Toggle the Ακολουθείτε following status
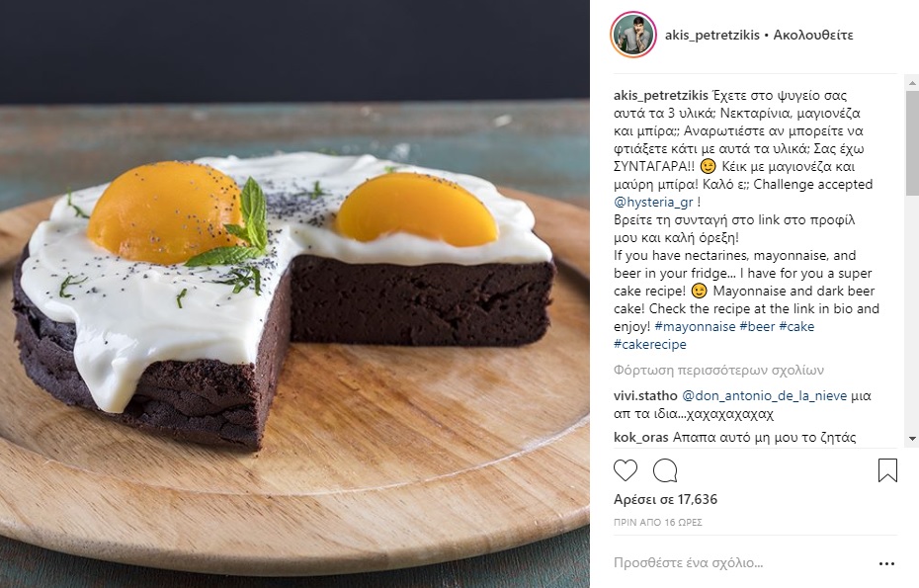The height and width of the screenshot is (588, 919). [813, 36]
